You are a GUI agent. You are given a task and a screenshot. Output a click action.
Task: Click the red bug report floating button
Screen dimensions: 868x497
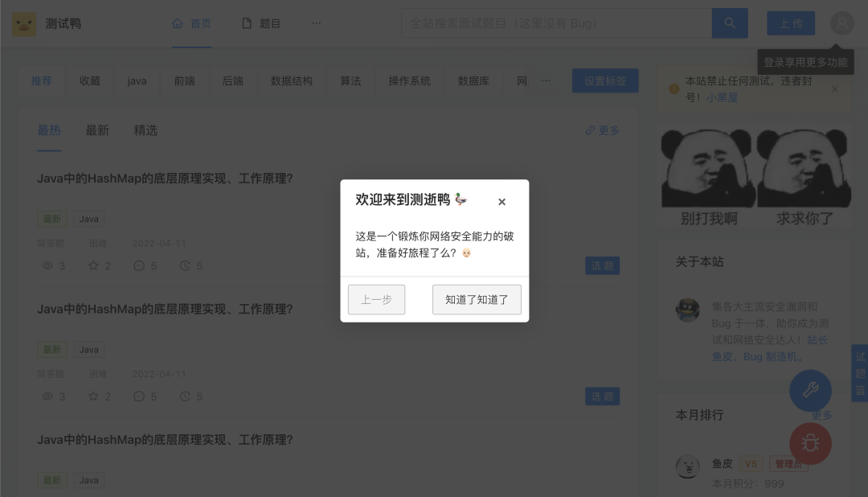click(810, 443)
